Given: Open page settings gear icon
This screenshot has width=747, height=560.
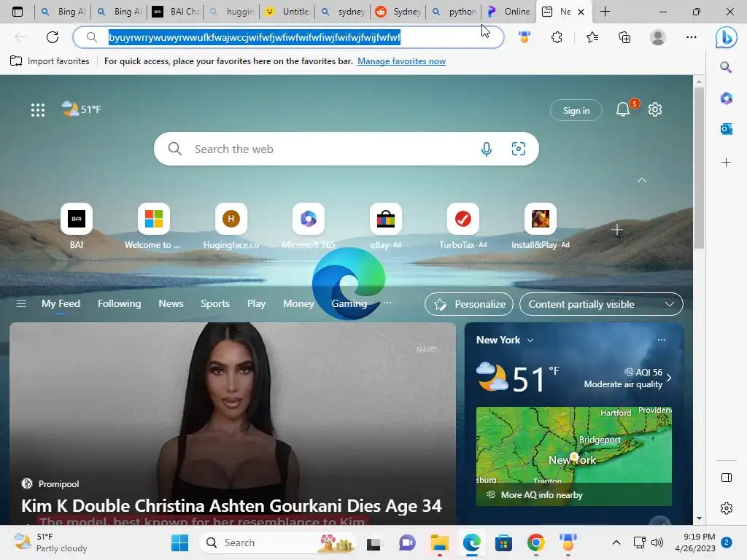Looking at the screenshot, I should pyautogui.click(x=655, y=109).
